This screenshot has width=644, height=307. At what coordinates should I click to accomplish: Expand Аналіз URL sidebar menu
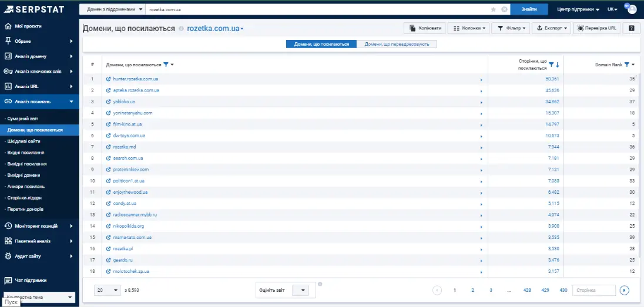click(x=39, y=87)
